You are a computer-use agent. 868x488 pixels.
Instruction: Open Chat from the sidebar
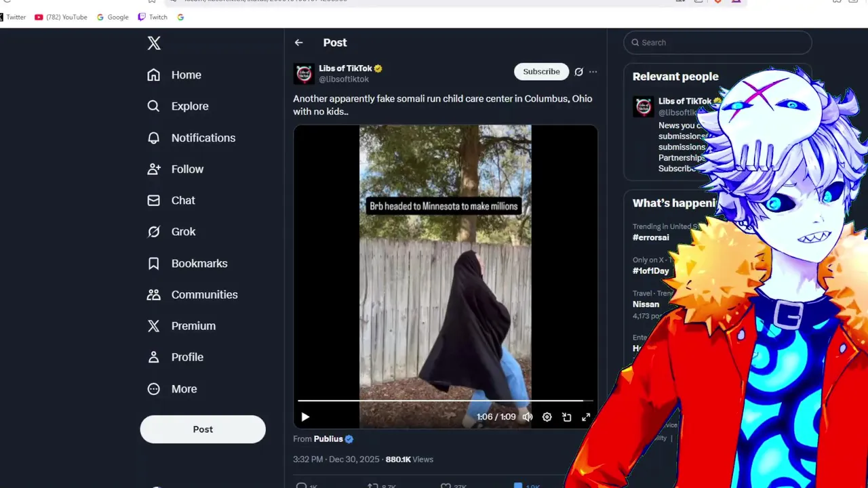click(171, 201)
